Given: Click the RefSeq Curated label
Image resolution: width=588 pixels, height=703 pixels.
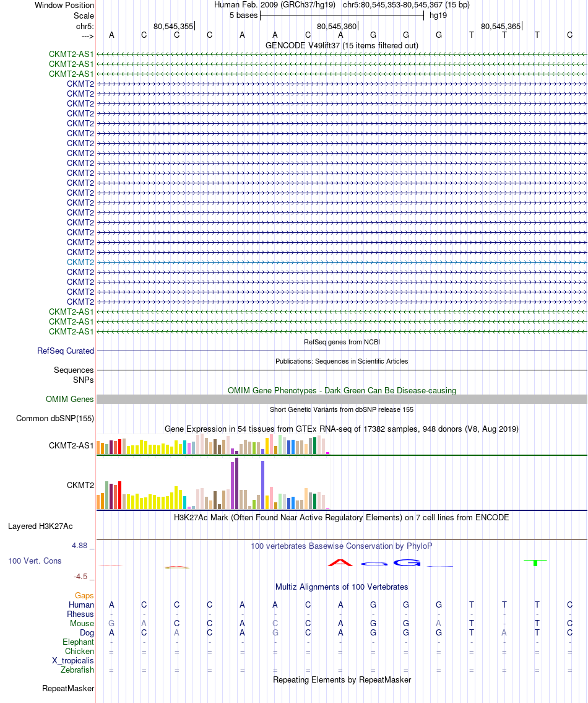Looking at the screenshot, I should (x=66, y=351).
